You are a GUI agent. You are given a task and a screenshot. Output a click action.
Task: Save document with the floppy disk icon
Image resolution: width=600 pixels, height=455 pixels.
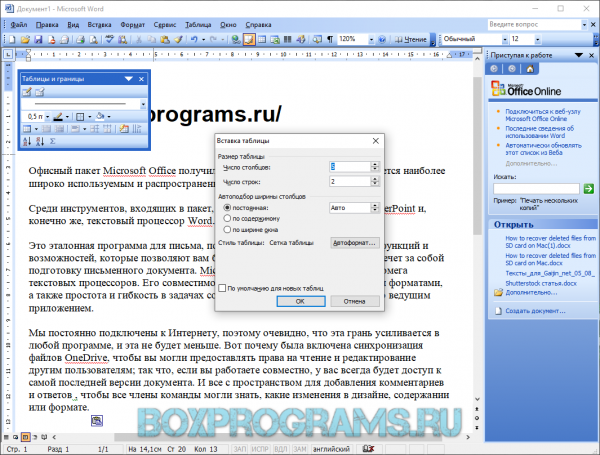(38, 39)
